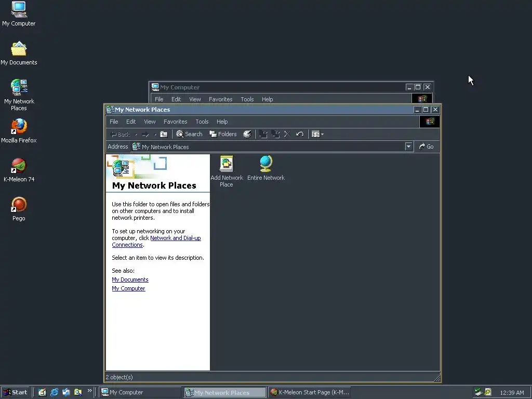Click My Network Places title bar icon
Screen dimensions: 532x399
tap(110, 110)
